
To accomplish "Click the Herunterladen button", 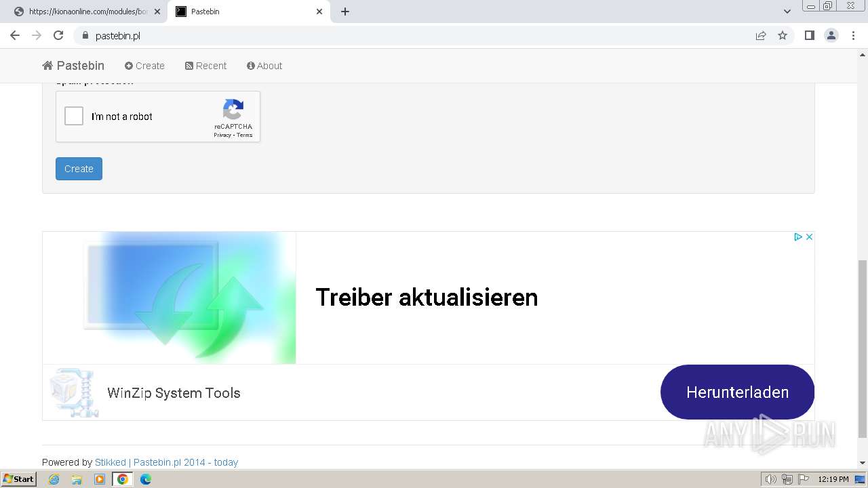I will pyautogui.click(x=737, y=392).
